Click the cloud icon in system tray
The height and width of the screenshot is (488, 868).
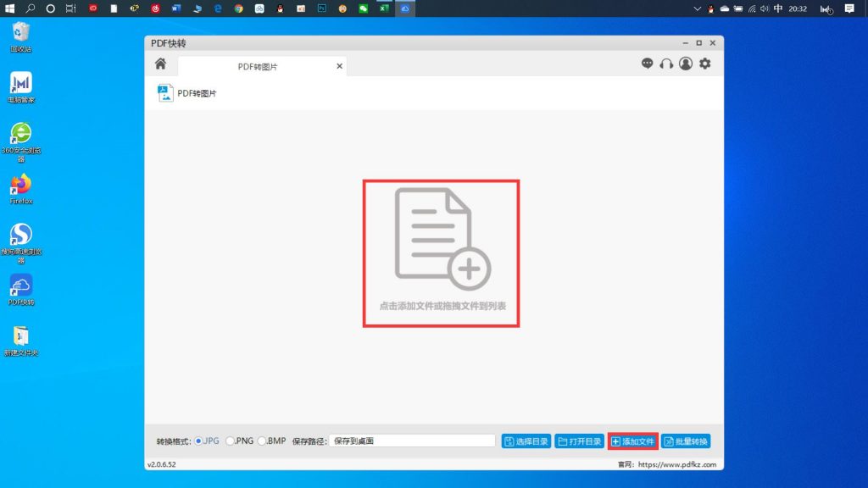(x=725, y=8)
